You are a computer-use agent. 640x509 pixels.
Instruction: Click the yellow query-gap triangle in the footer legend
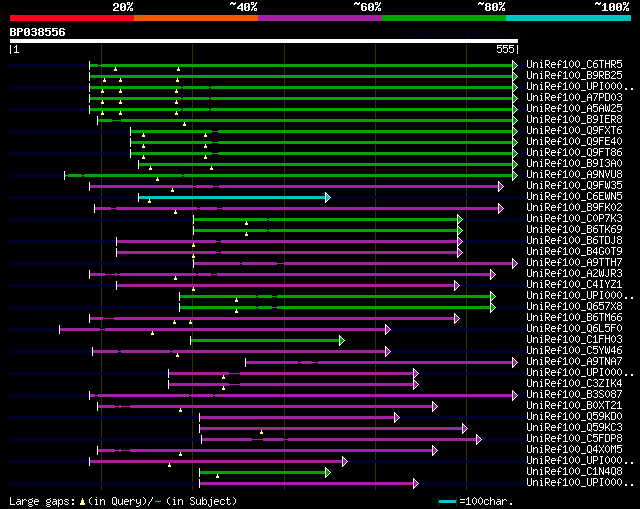point(82,501)
